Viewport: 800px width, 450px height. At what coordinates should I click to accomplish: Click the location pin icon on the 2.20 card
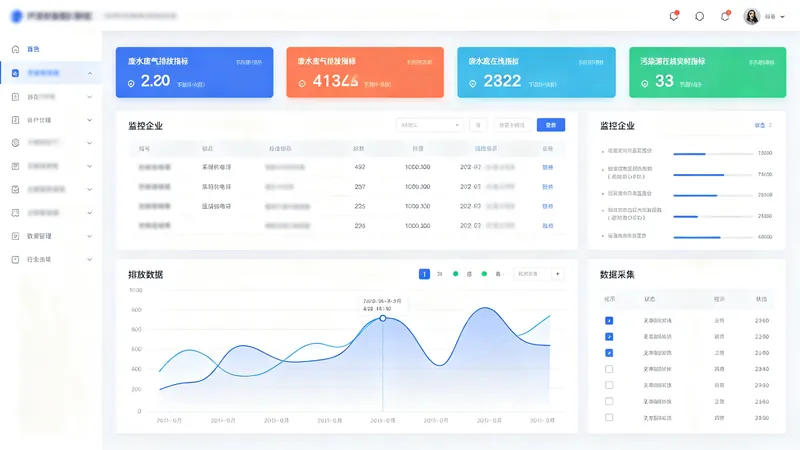pyautogui.click(x=131, y=83)
